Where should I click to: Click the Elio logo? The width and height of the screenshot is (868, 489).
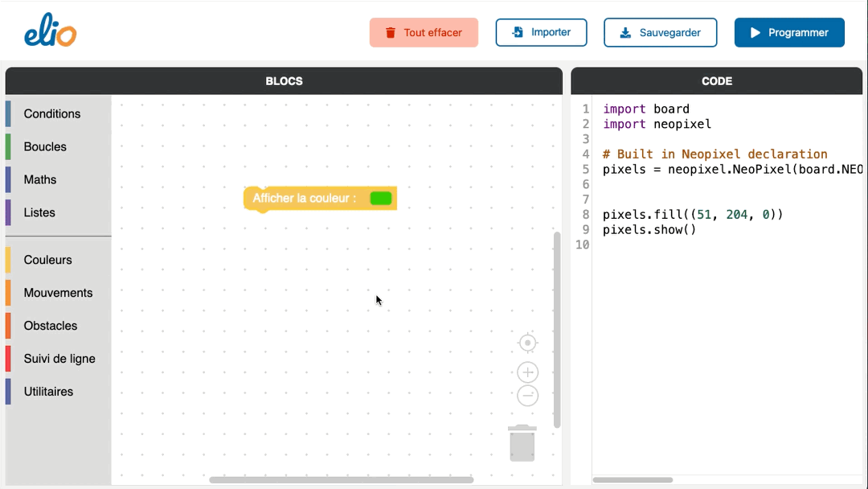pos(50,32)
